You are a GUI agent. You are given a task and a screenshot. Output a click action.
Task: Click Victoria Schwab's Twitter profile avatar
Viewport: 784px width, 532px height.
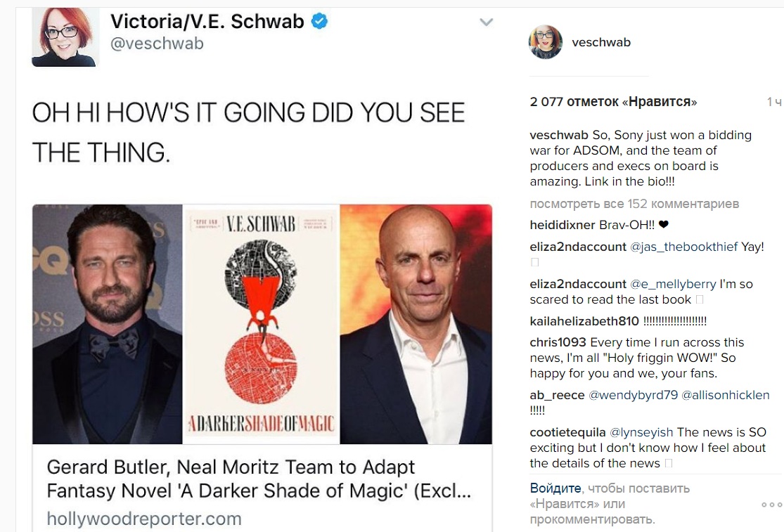(65, 37)
